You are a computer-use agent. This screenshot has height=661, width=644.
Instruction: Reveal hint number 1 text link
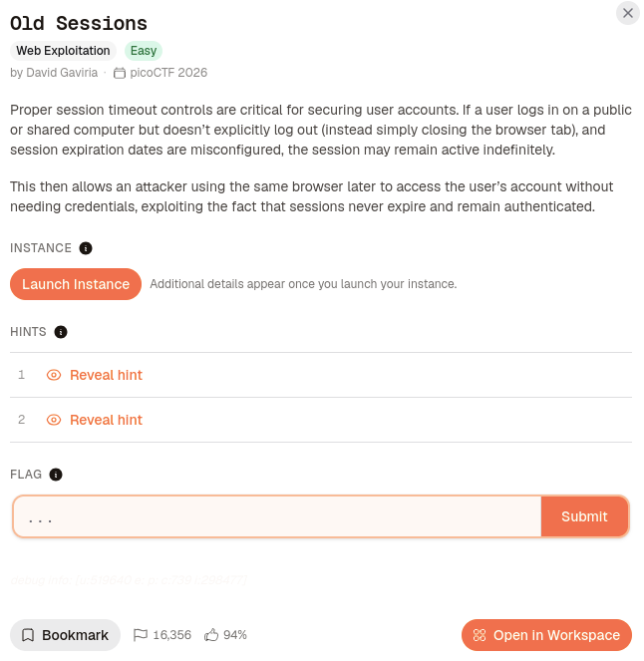click(106, 375)
